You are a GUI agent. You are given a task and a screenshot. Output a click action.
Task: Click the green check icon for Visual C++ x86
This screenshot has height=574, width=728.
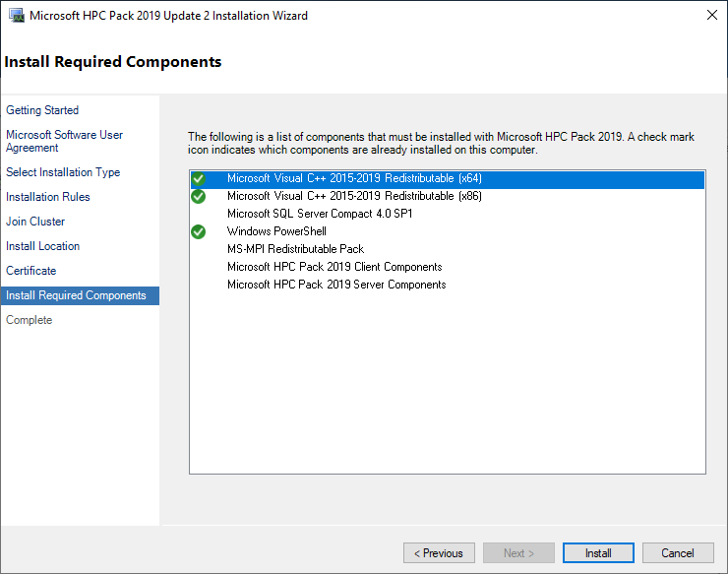click(199, 196)
